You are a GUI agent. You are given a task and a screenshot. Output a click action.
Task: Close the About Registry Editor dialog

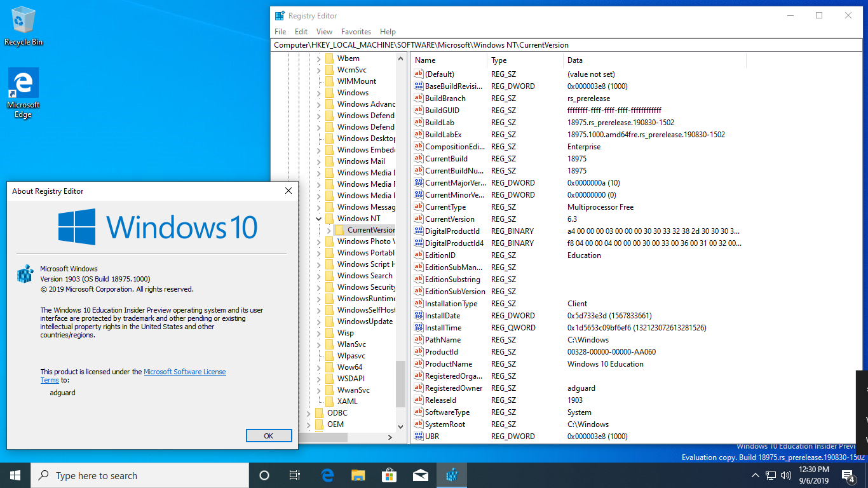tap(288, 191)
